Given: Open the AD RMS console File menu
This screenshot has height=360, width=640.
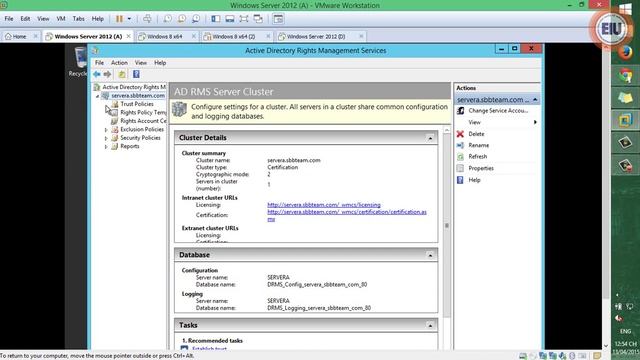Looking at the screenshot, I should click(x=99, y=63).
